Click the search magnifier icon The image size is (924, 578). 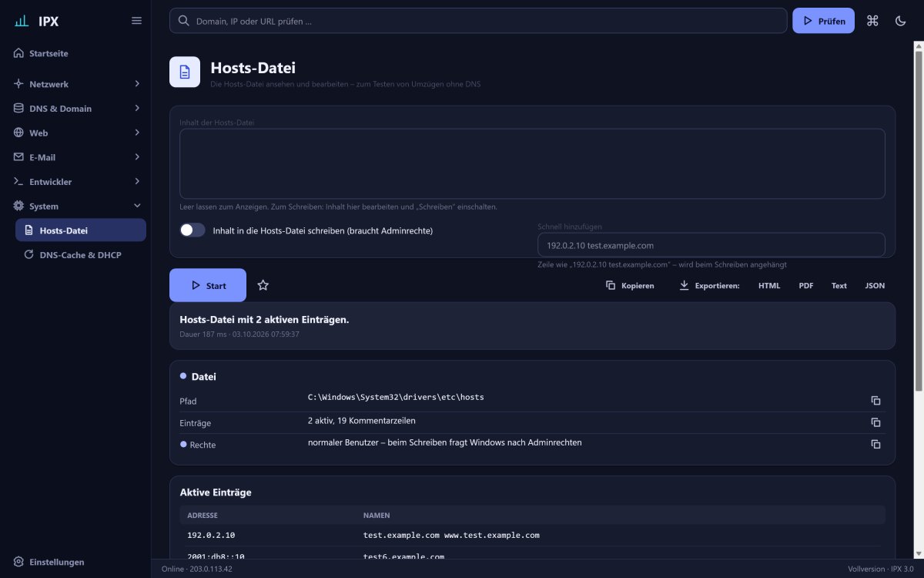click(184, 21)
